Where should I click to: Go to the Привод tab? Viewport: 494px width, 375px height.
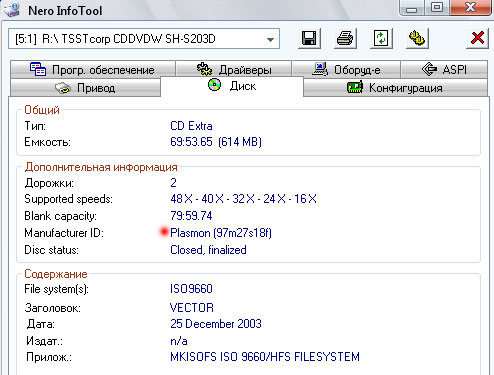pyautogui.click(x=85, y=88)
